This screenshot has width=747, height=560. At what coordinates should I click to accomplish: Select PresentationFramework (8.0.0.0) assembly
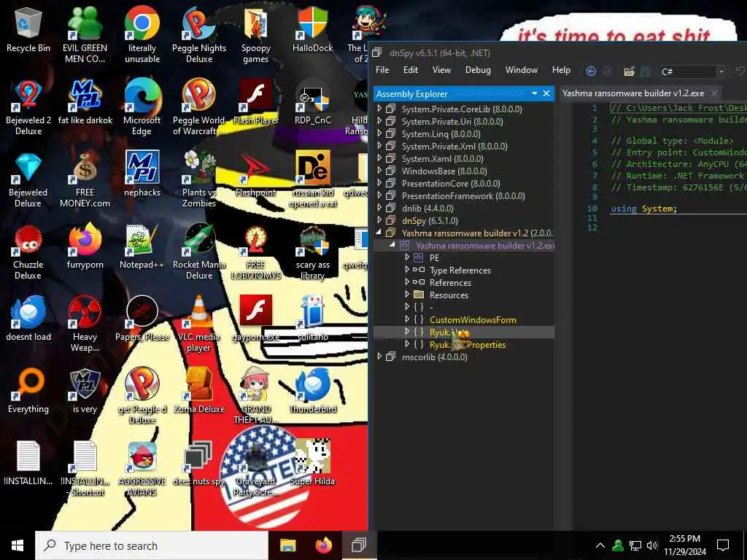pos(463,196)
